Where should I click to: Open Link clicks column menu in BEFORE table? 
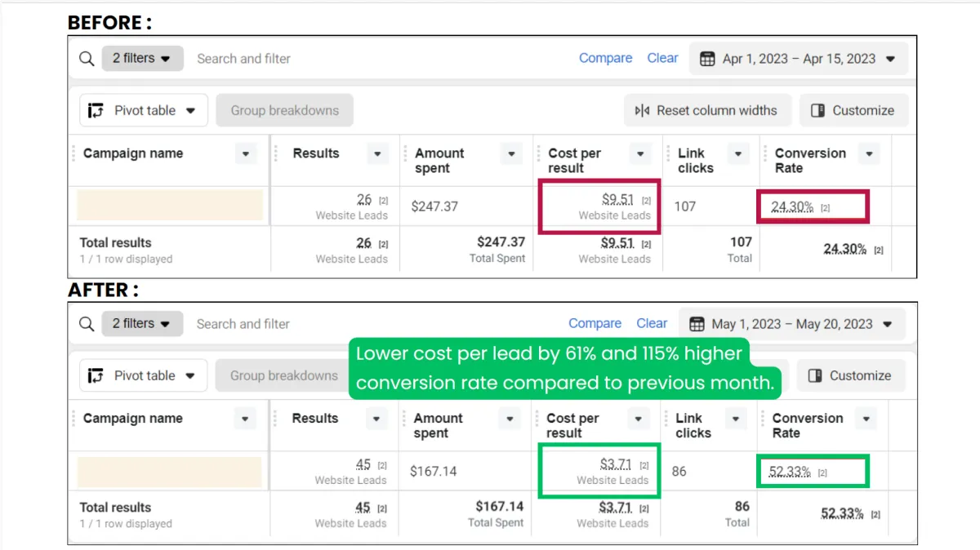tap(738, 153)
